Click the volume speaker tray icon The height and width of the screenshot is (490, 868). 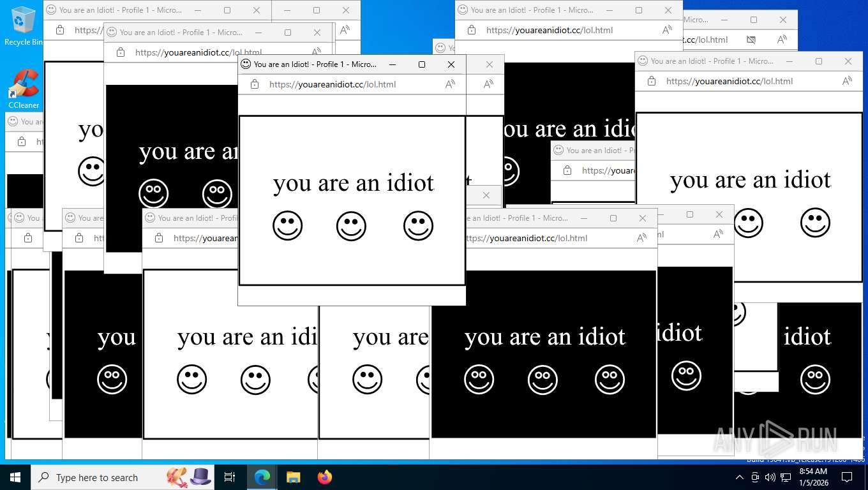[770, 477]
